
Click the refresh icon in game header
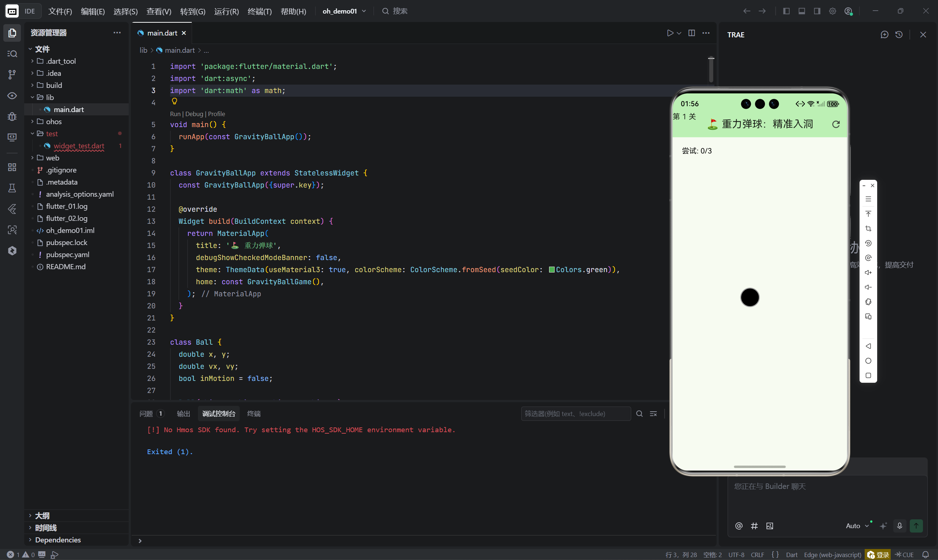836,124
